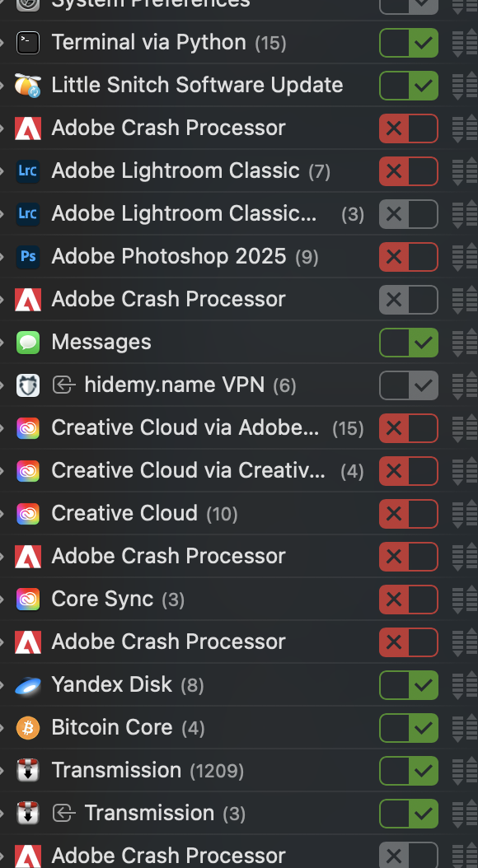
Task: Click the Yandex Disk flying saucer icon
Action: [28, 685]
